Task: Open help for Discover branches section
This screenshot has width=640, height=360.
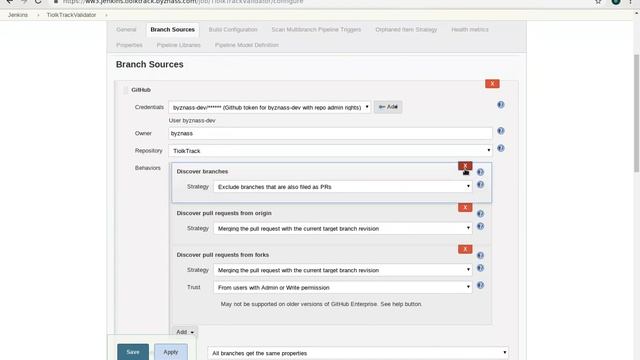Action: coord(480,172)
